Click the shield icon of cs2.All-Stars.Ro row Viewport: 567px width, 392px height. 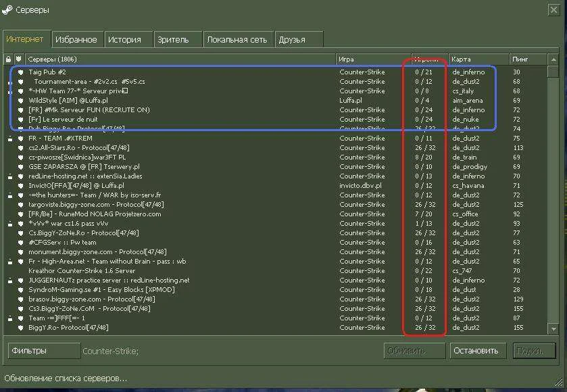pyautogui.click(x=20, y=148)
